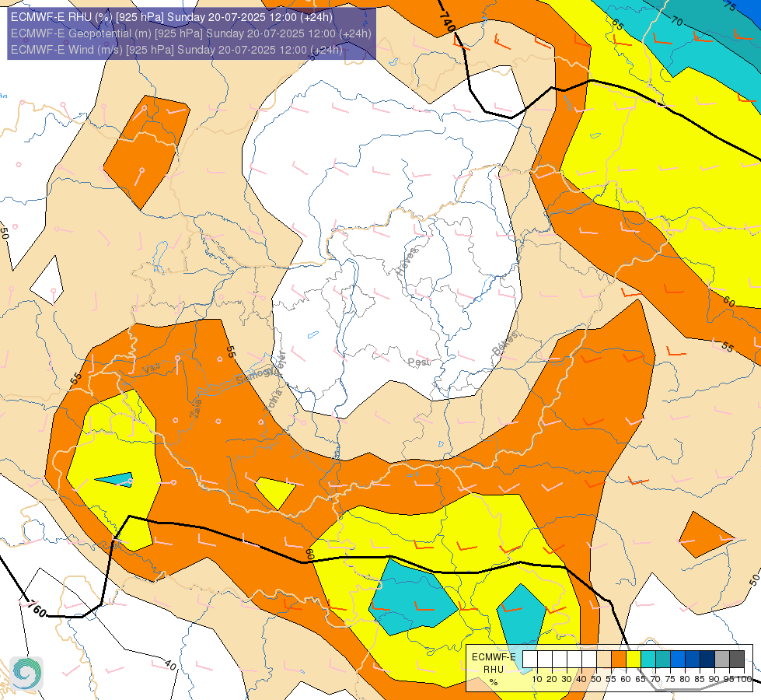Pick the light gray 90–95 legend swatch
Screen dimensions: 761x700
coord(721,659)
